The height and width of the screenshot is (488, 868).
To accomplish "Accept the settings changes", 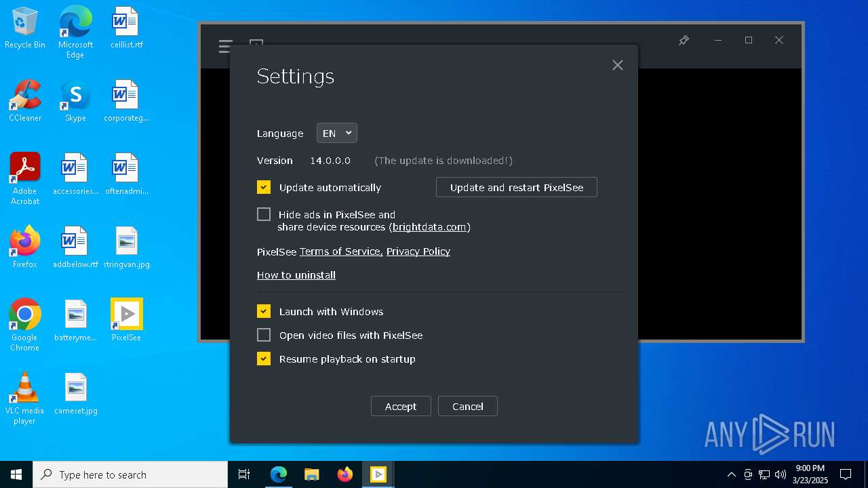I will (401, 406).
